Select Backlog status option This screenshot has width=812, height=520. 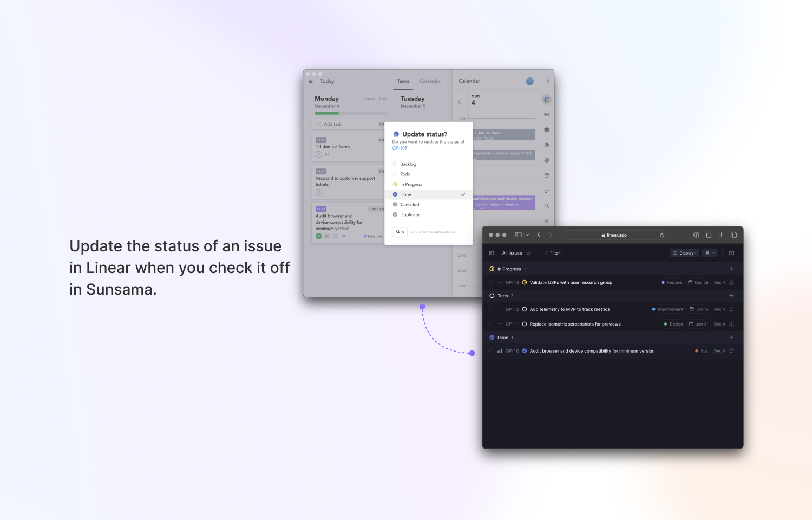(x=429, y=164)
